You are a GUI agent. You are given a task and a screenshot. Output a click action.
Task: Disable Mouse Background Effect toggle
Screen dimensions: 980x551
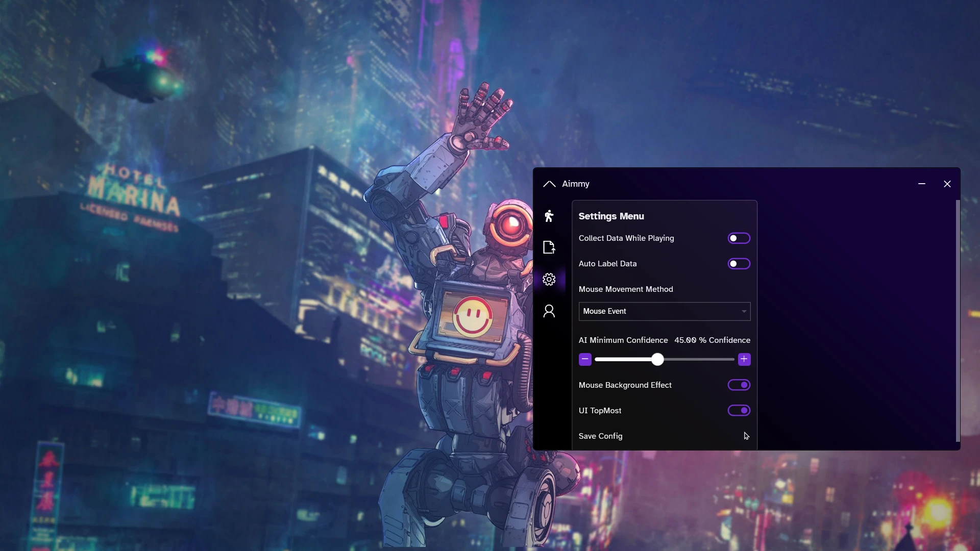pos(739,385)
